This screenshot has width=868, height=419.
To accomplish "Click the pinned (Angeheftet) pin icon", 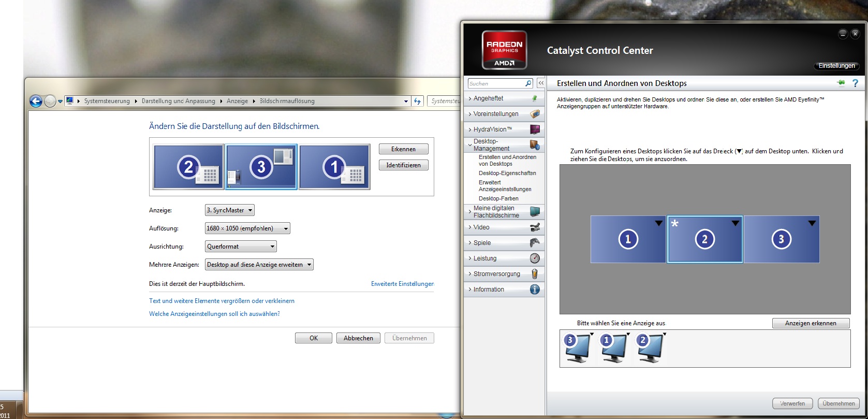I will 535,98.
